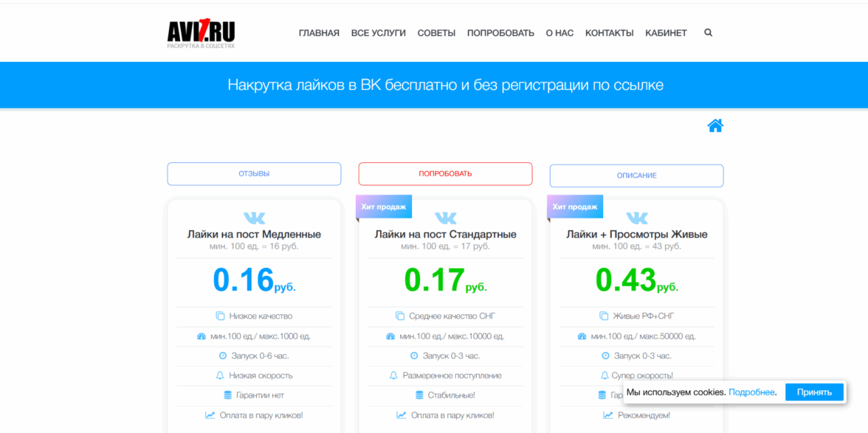
Task: Click the ОПИСАНИЕ button
Action: [x=636, y=176]
